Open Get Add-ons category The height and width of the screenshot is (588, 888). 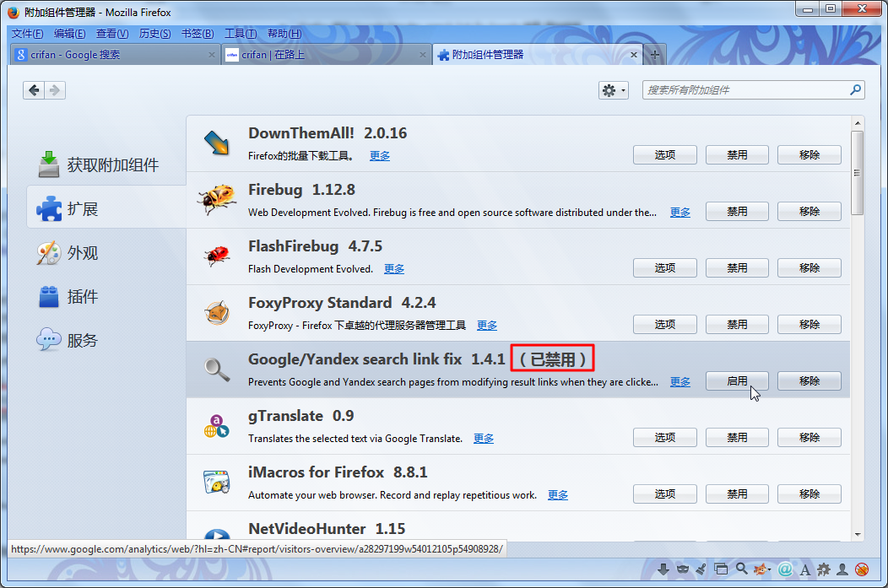tap(106, 165)
